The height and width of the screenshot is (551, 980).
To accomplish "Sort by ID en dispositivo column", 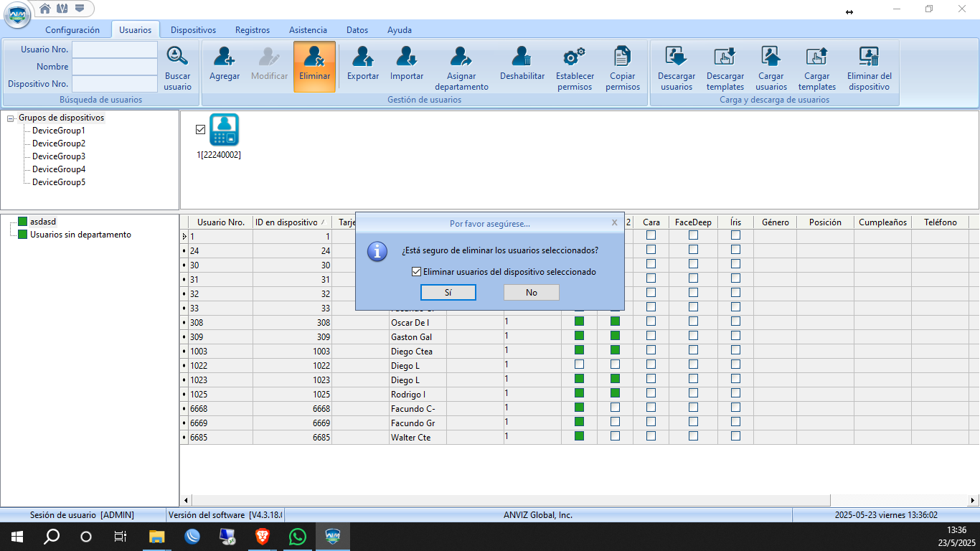I will (x=292, y=222).
